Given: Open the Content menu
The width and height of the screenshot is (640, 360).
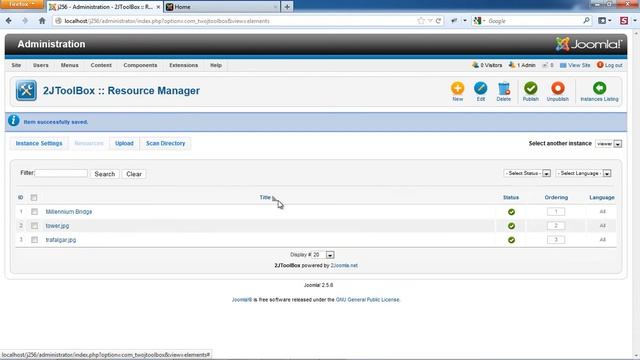Looking at the screenshot, I should pos(101,65).
